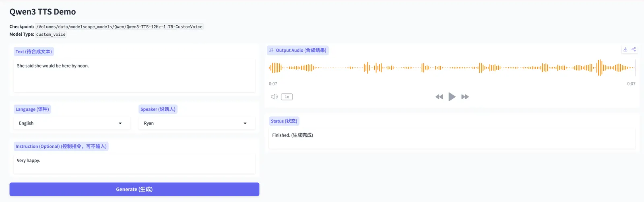Click the audio waveform to seek
The image size is (644, 202).
pyautogui.click(x=452, y=68)
